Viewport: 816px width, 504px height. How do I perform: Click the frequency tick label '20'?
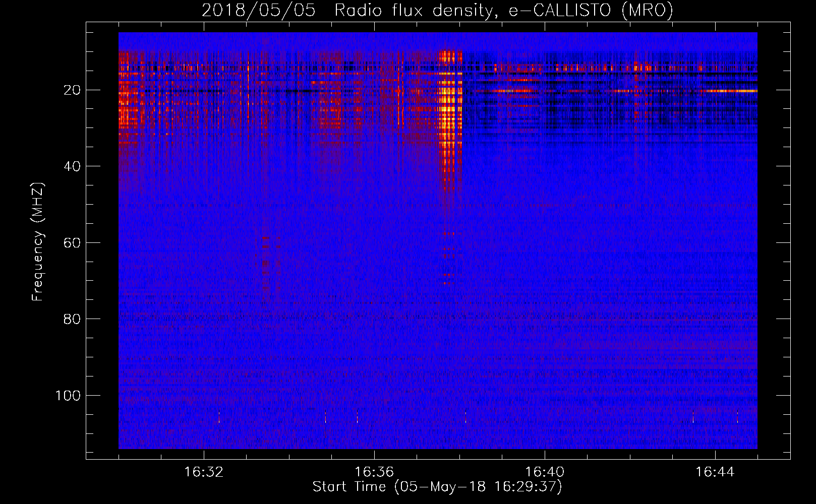(x=72, y=90)
